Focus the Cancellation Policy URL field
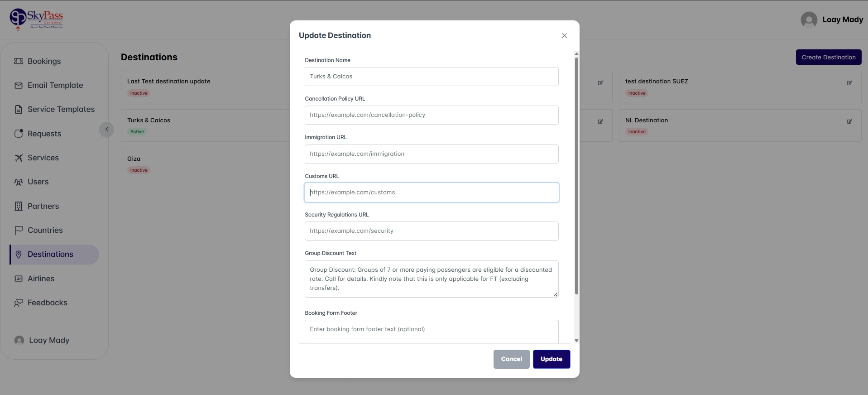The height and width of the screenshot is (395, 868). pos(432,115)
